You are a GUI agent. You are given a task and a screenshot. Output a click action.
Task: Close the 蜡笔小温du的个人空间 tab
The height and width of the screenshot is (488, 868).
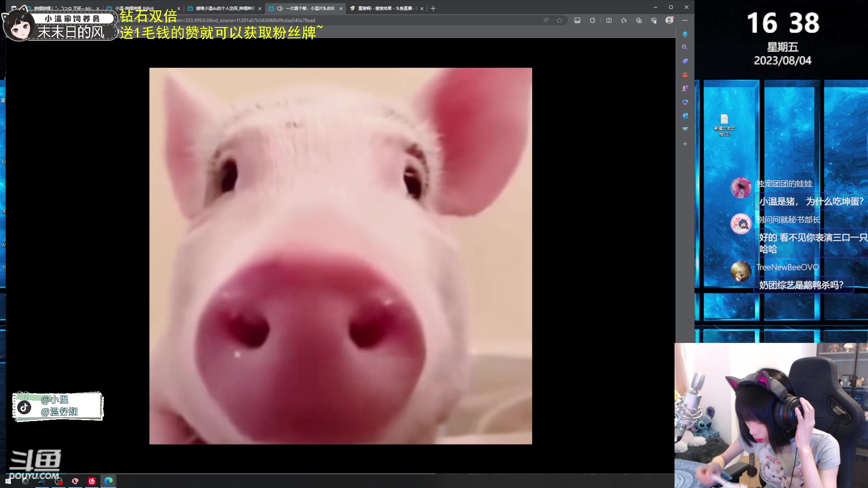260,8
